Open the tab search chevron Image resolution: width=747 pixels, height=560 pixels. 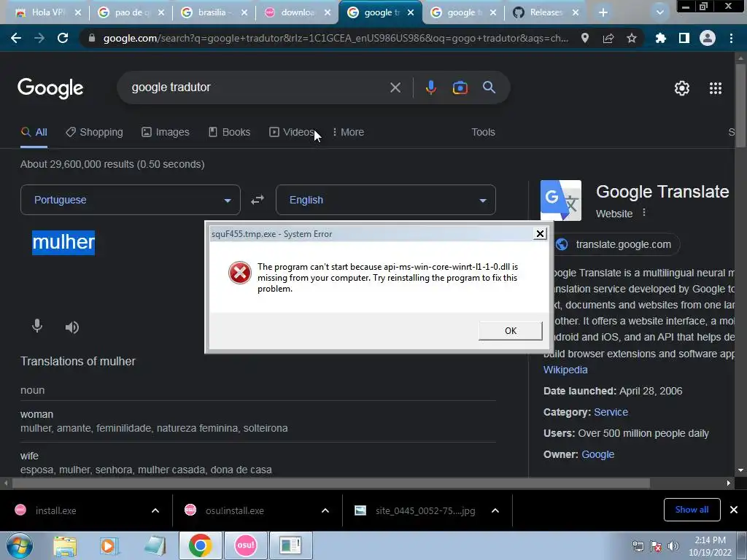click(659, 12)
